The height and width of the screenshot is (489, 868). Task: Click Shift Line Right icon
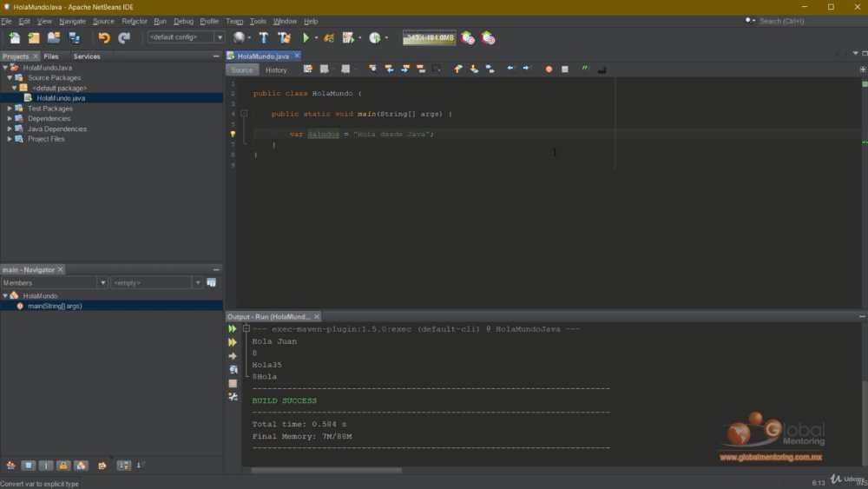tap(526, 69)
